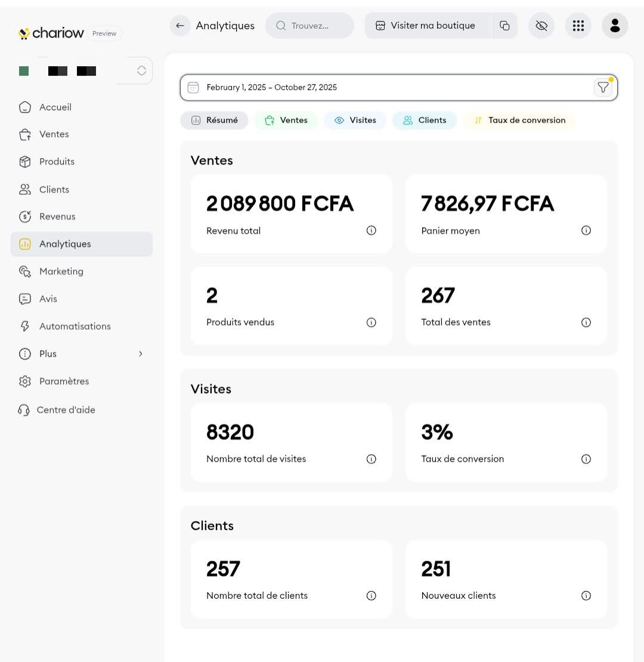Open Marketing in the sidebar

pyautogui.click(x=61, y=271)
